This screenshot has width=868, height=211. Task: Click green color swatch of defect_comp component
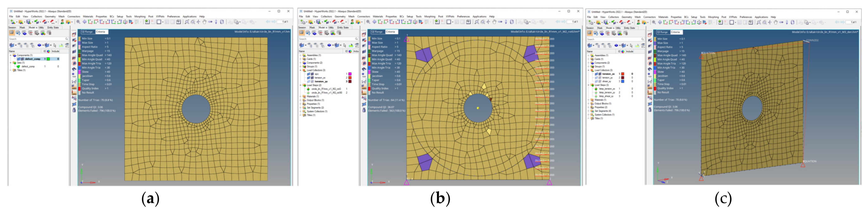click(x=48, y=59)
